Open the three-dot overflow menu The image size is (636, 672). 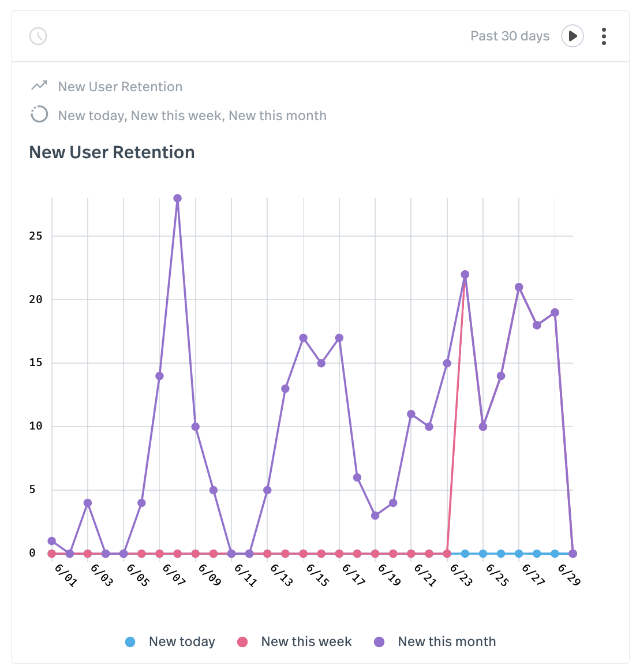(604, 36)
